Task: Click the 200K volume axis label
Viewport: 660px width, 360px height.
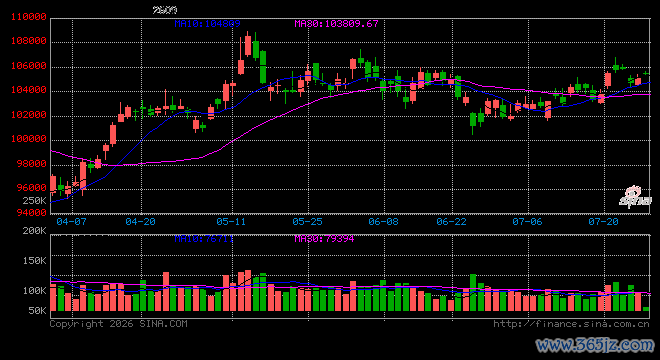Action: pos(35,231)
